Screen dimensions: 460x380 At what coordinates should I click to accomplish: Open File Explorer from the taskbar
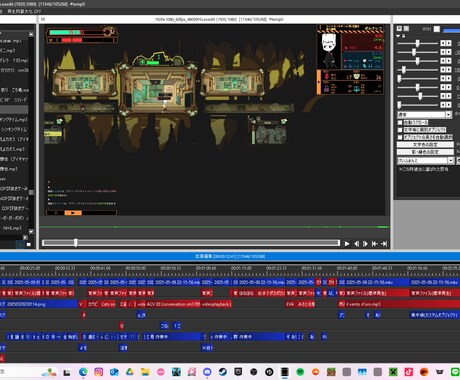point(145,372)
